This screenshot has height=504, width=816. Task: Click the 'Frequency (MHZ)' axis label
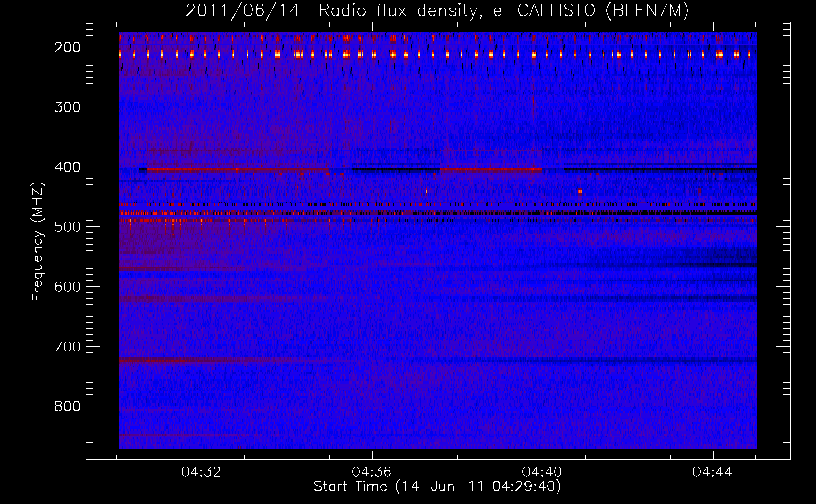38,241
